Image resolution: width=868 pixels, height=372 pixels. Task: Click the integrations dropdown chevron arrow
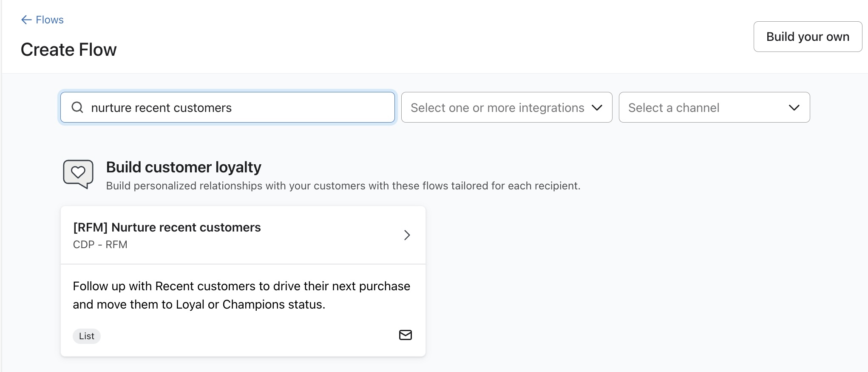(x=597, y=108)
